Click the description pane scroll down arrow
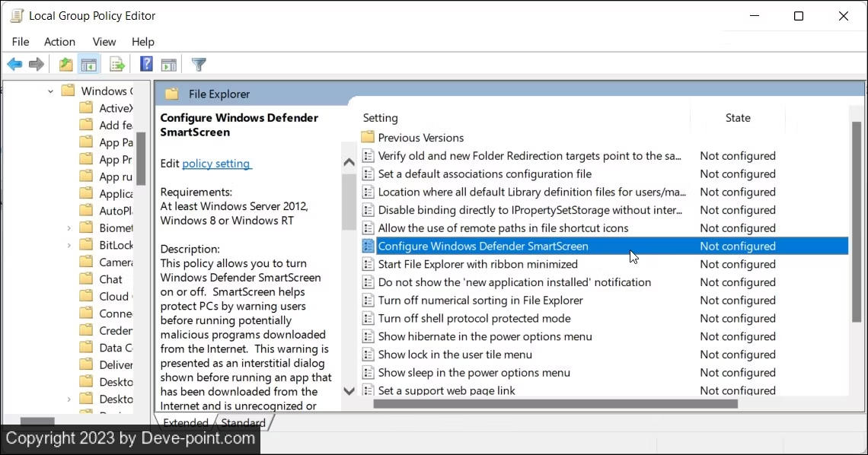This screenshot has height=455, width=868. (x=349, y=391)
